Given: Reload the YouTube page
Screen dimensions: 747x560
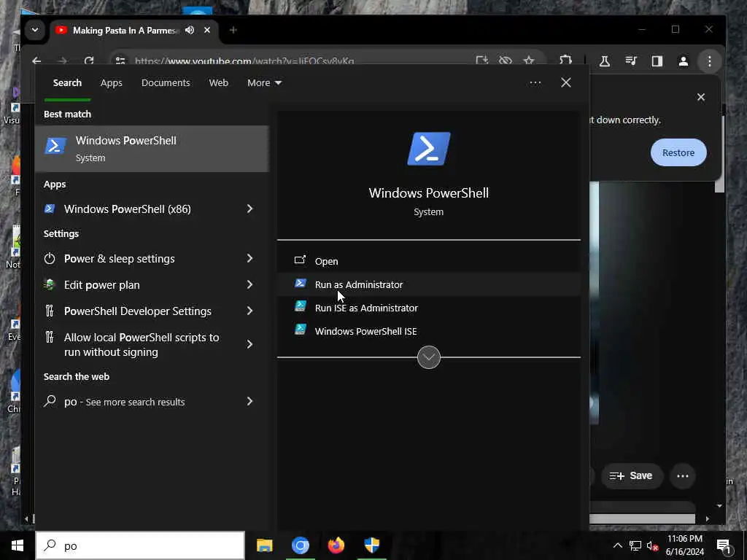Looking at the screenshot, I should (x=88, y=61).
